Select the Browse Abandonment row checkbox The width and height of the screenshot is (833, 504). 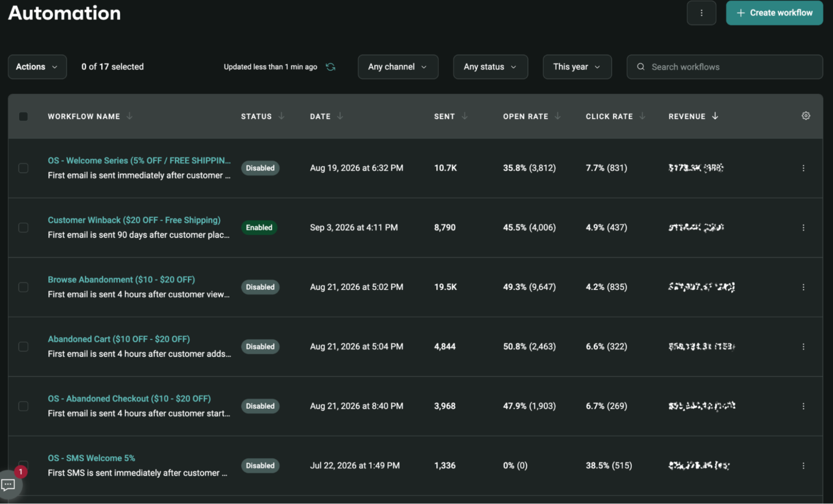click(23, 287)
